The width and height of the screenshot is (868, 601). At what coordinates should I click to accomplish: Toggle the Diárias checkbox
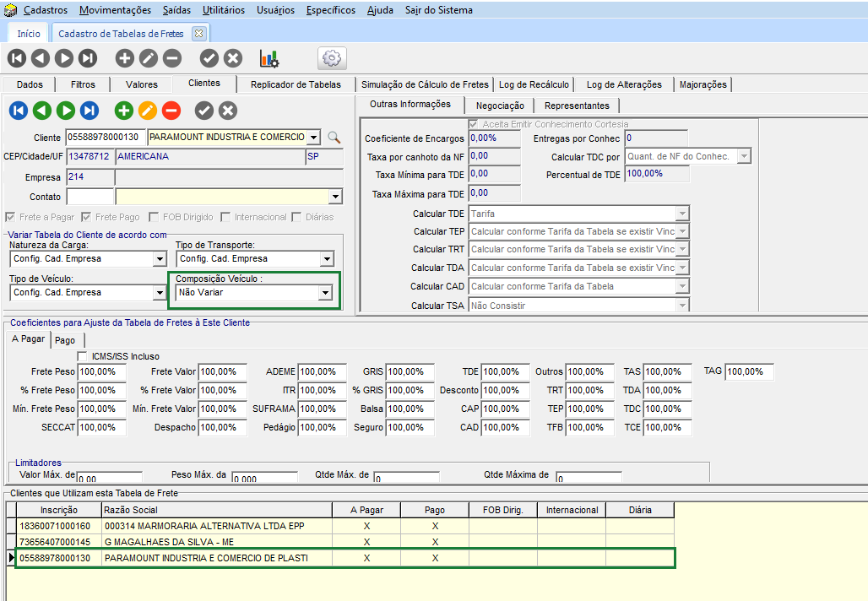click(296, 217)
